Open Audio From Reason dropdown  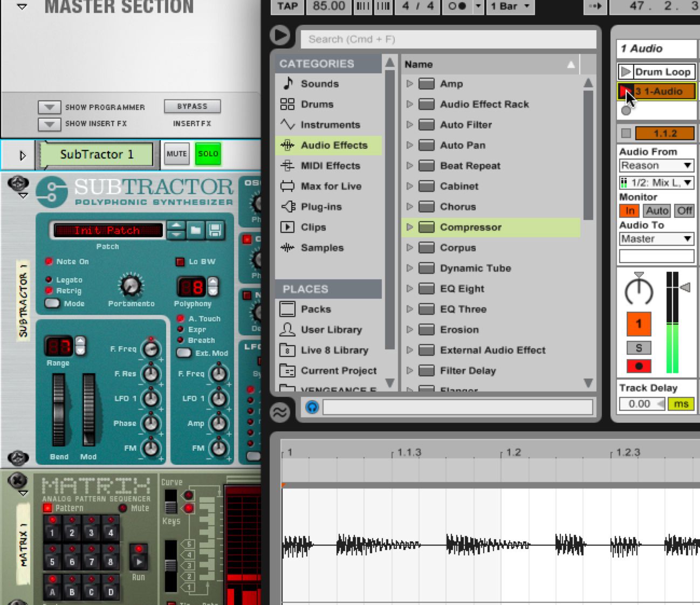[656, 166]
